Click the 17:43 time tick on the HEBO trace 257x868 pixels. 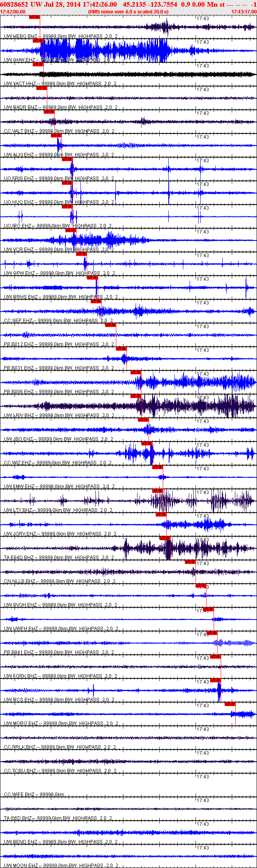click(x=203, y=18)
